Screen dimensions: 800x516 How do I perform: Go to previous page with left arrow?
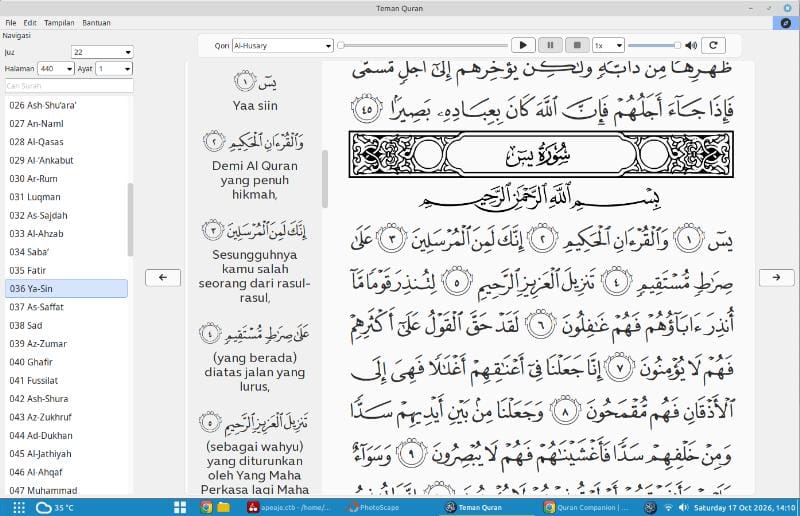click(x=163, y=278)
